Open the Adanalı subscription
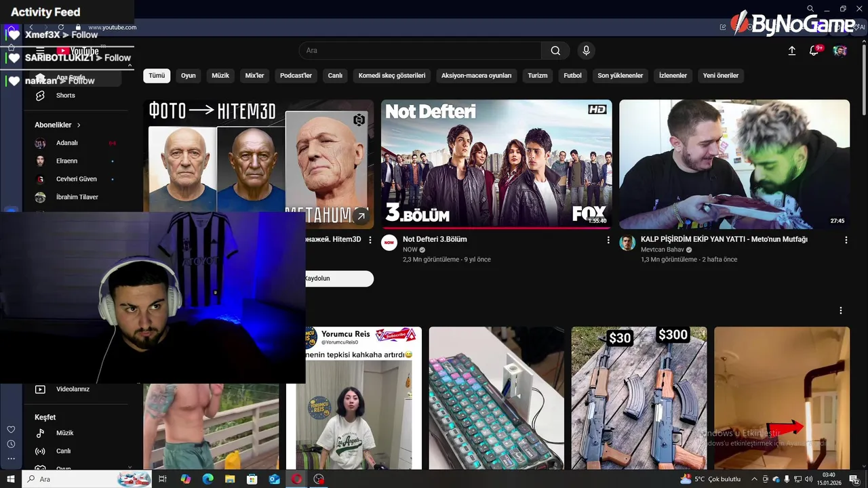The image size is (868, 488). click(66, 143)
